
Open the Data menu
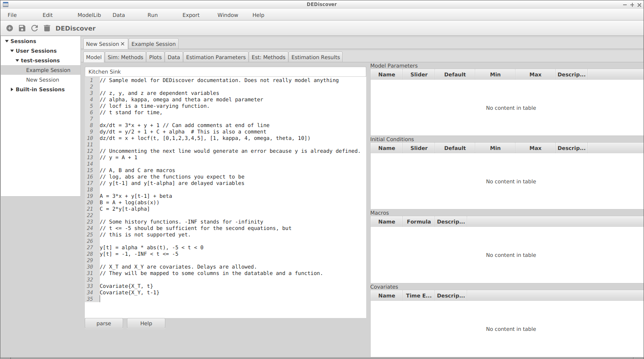[x=119, y=15]
